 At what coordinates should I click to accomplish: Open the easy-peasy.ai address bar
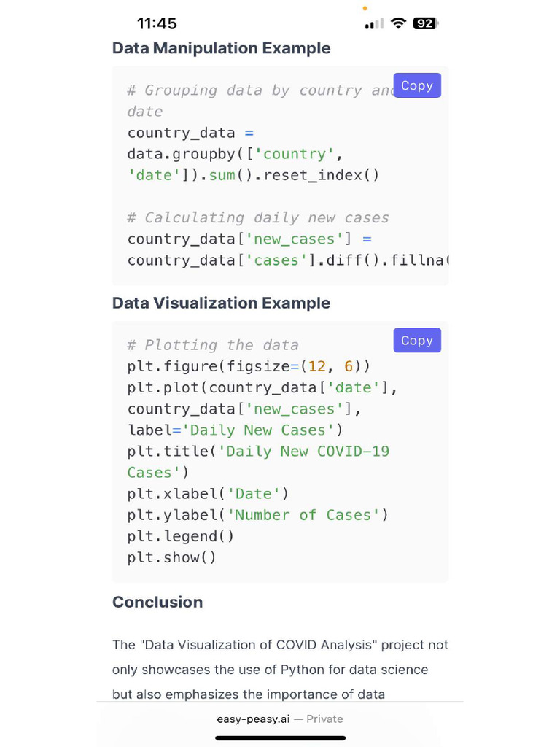point(280,719)
